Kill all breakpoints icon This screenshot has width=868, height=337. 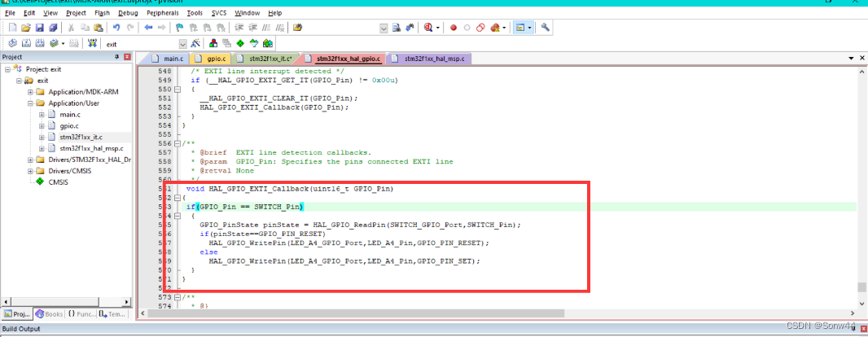click(495, 27)
